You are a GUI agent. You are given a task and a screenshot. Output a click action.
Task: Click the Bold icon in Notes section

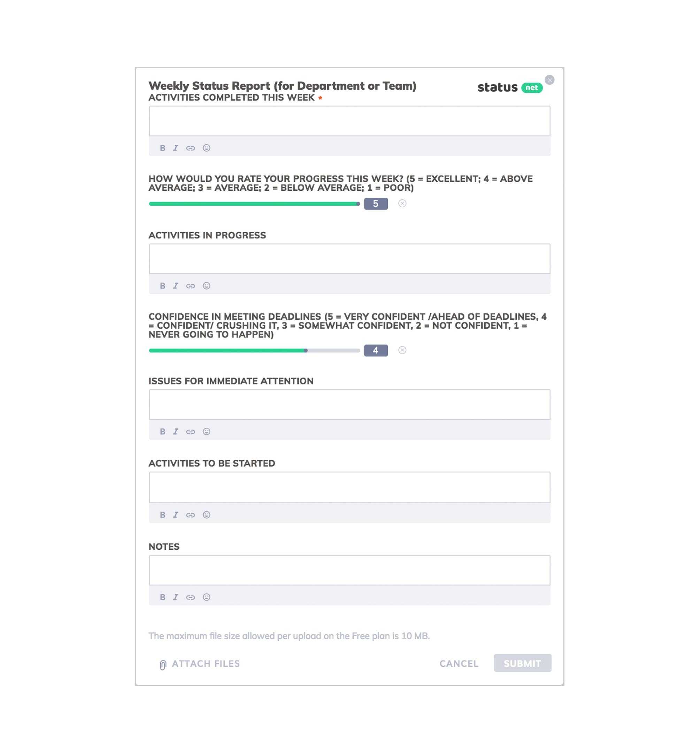[162, 597]
